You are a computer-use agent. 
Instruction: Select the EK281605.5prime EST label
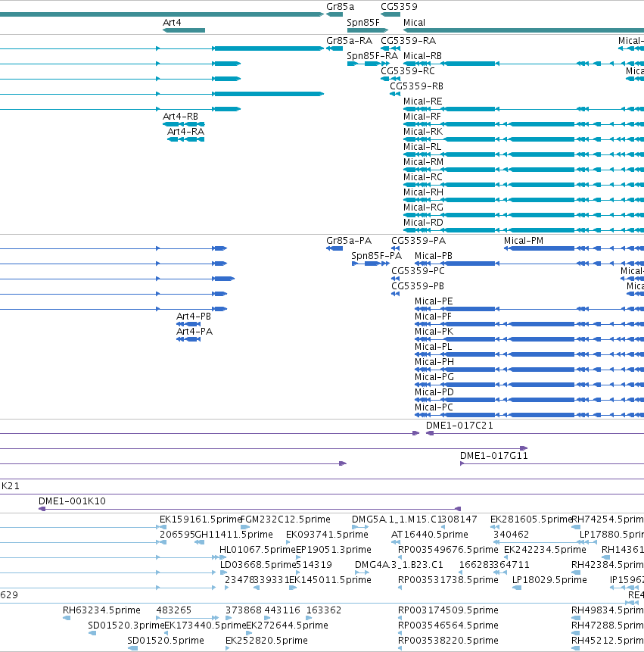pyautogui.click(x=531, y=519)
